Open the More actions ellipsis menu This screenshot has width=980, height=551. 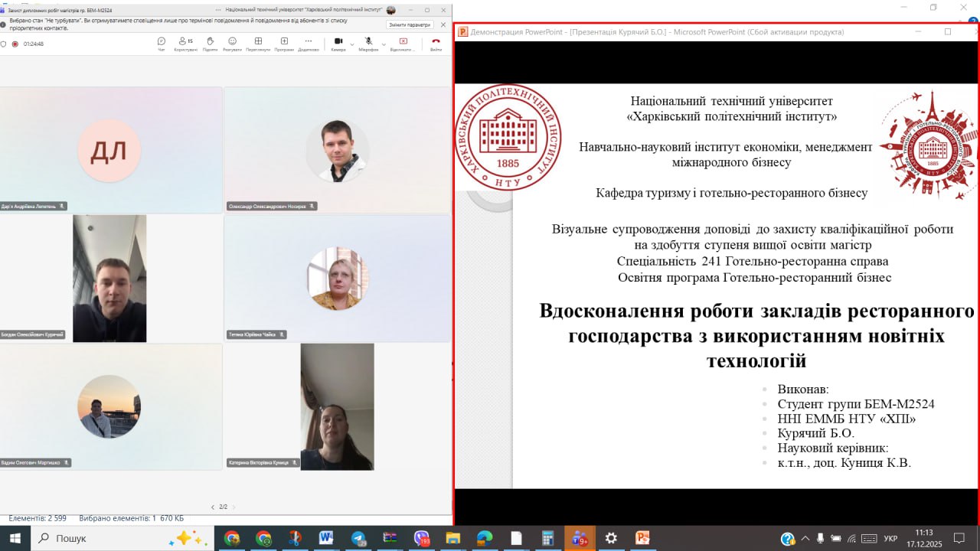(x=308, y=43)
